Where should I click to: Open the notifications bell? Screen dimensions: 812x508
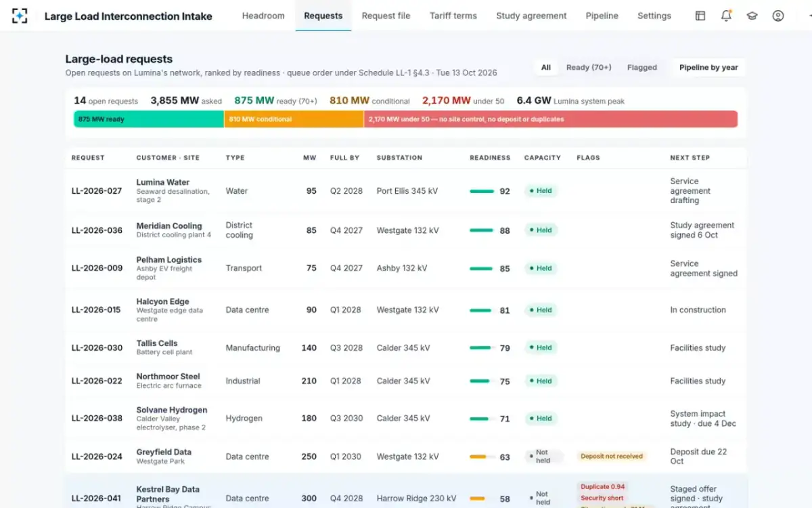726,16
